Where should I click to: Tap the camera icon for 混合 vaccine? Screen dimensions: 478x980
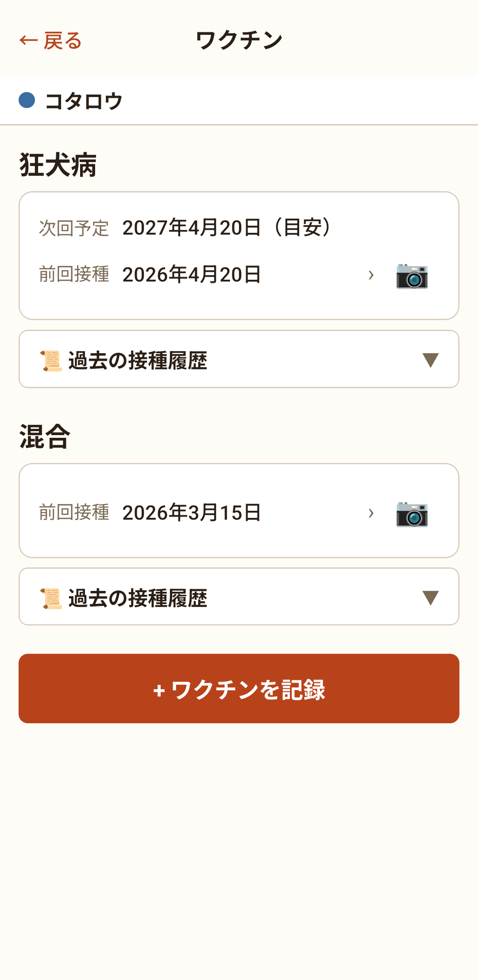(x=412, y=514)
